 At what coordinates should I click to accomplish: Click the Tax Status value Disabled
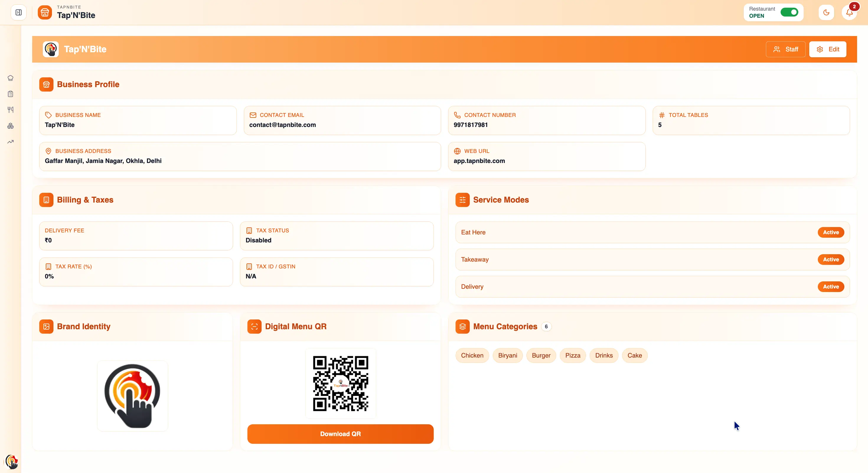(x=258, y=240)
